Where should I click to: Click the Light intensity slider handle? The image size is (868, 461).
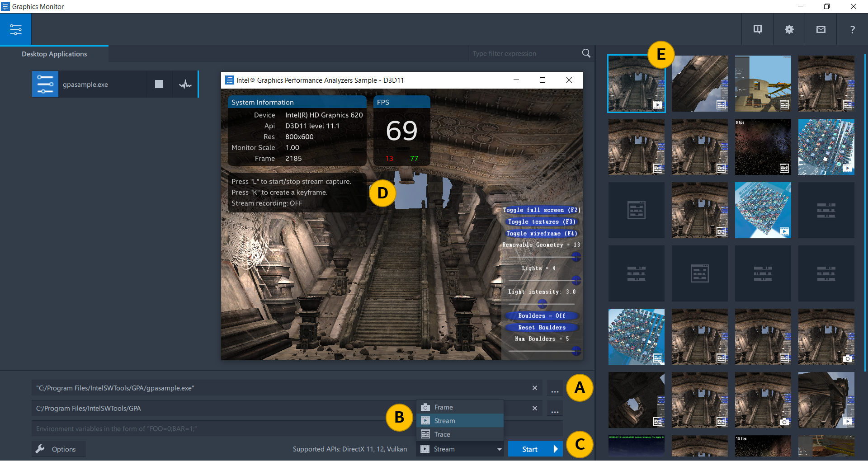(542, 304)
